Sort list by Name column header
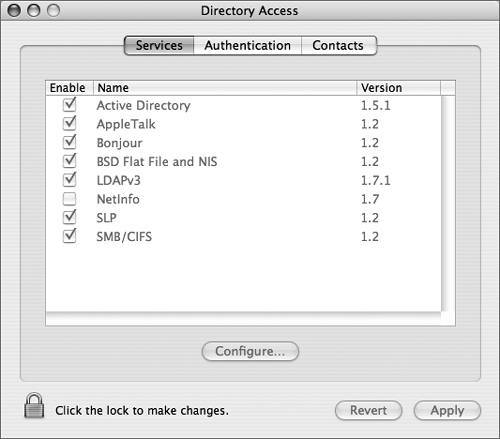Image resolution: width=500 pixels, height=439 pixels. tap(225, 88)
